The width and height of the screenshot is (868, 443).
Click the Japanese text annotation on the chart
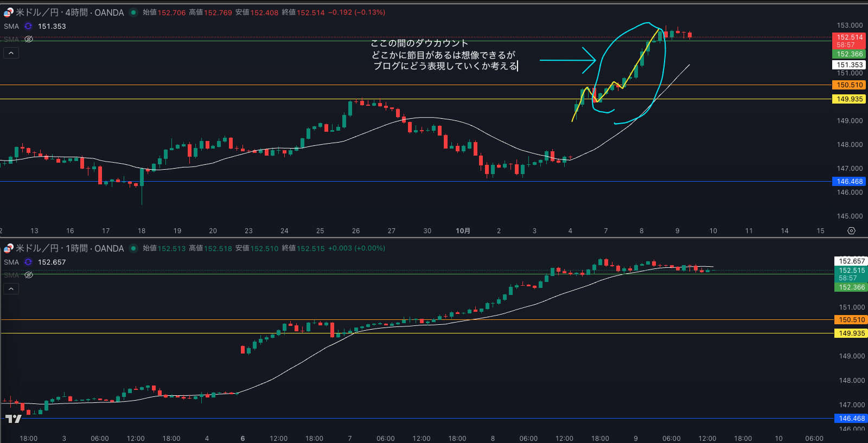coord(444,55)
